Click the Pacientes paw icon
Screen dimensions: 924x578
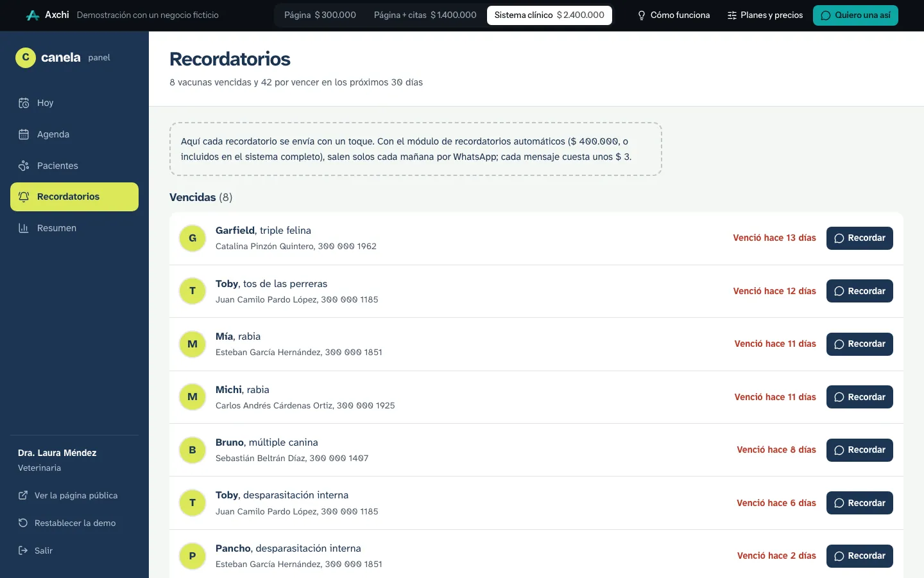point(24,166)
